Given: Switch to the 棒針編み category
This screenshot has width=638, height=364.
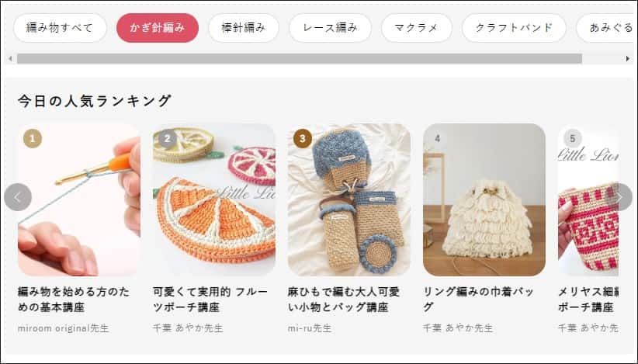Looking at the screenshot, I should click(x=243, y=28).
